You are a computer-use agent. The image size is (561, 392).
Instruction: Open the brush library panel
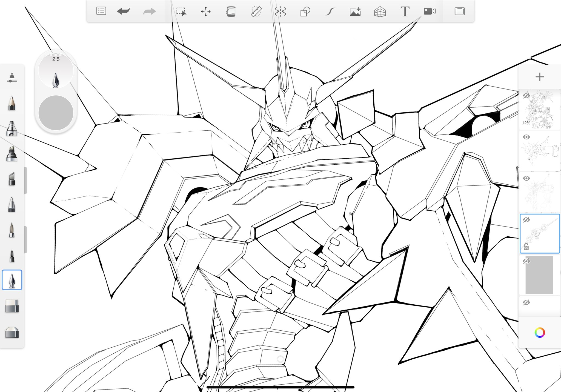click(x=12, y=77)
